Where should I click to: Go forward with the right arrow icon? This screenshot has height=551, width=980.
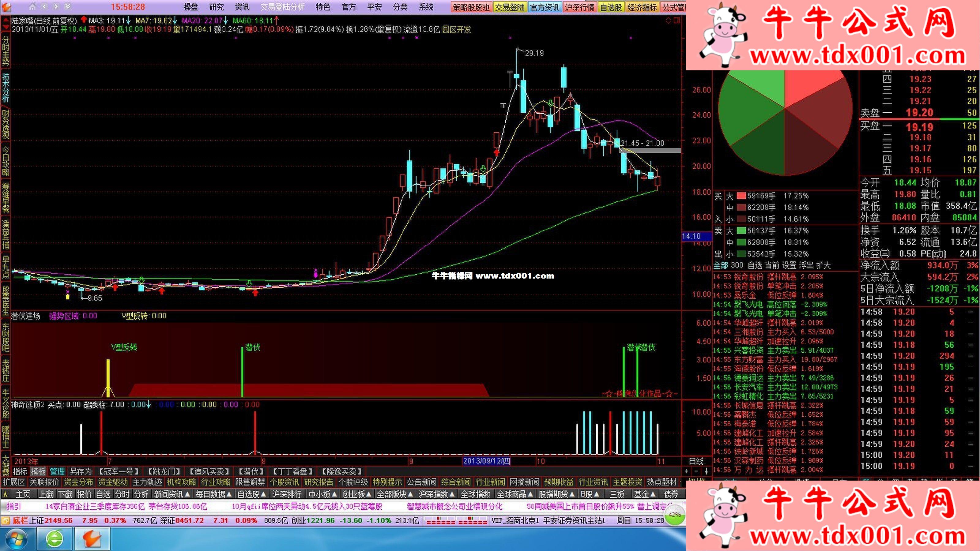[x=56, y=7]
